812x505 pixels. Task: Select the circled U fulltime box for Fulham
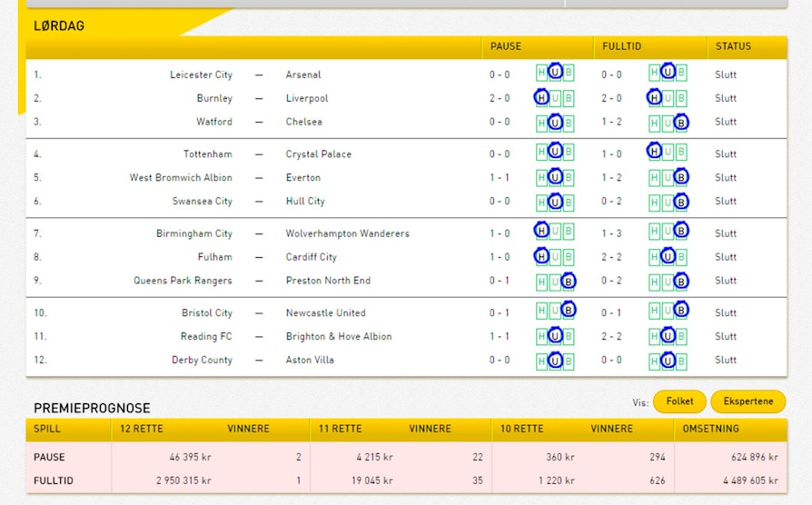click(x=668, y=256)
